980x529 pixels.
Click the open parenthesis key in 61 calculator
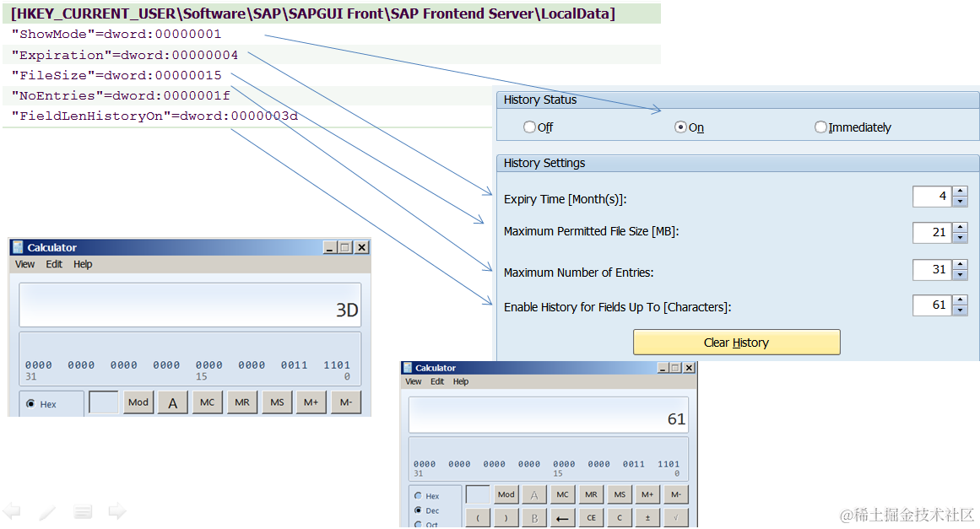[x=478, y=518]
